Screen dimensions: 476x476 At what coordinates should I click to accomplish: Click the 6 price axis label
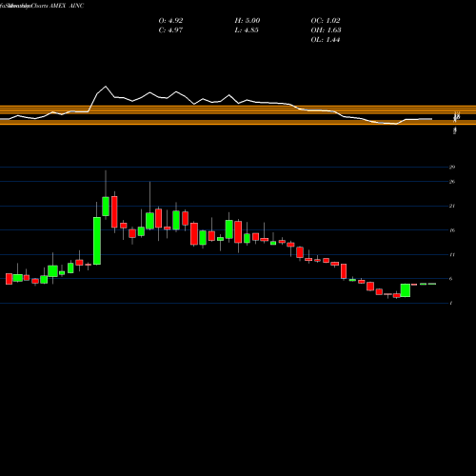[x=451, y=279]
